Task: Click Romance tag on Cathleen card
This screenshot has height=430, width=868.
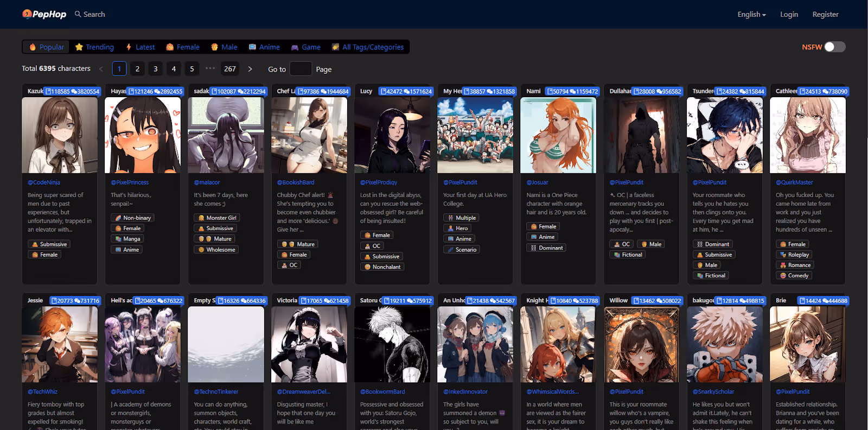Action: (x=795, y=265)
